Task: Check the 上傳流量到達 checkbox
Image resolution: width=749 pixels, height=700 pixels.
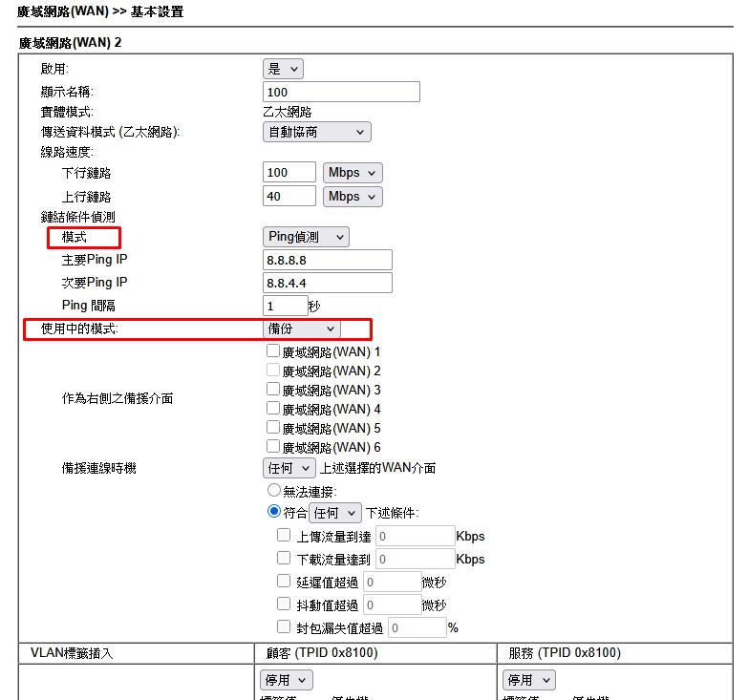Action: (283, 536)
